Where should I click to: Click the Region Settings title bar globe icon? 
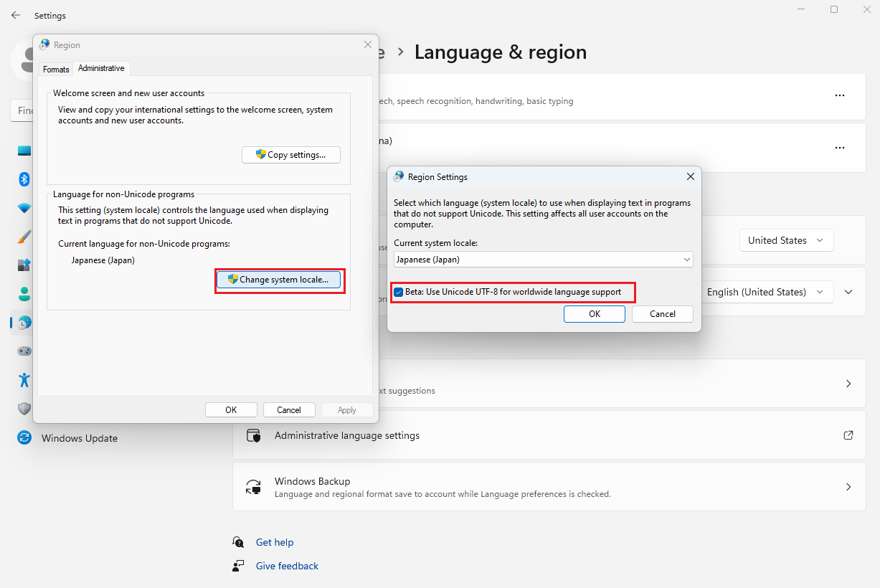tap(399, 176)
